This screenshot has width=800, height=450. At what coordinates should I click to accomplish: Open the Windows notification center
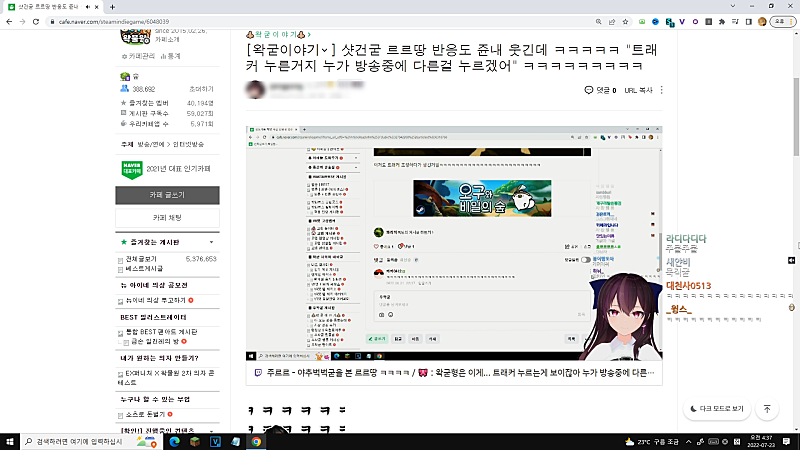click(787, 442)
